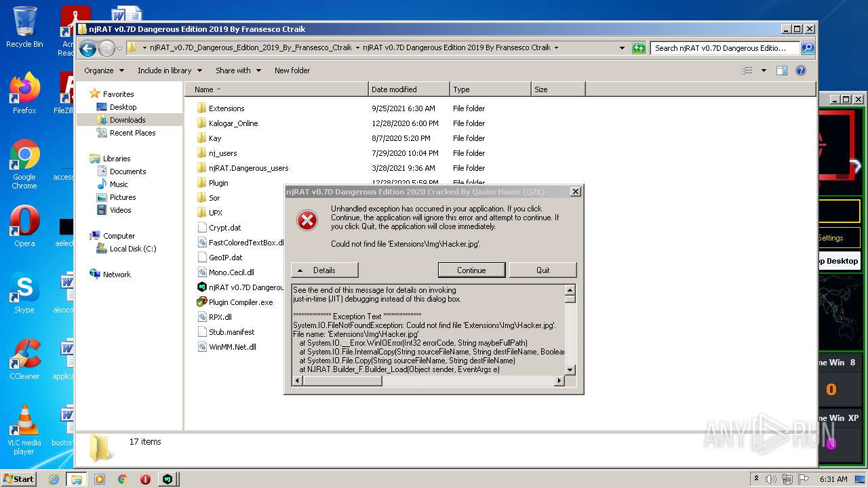This screenshot has height=488, width=868.
Task: Select the njRAT v0.7D Dangerous executable
Action: (x=240, y=287)
